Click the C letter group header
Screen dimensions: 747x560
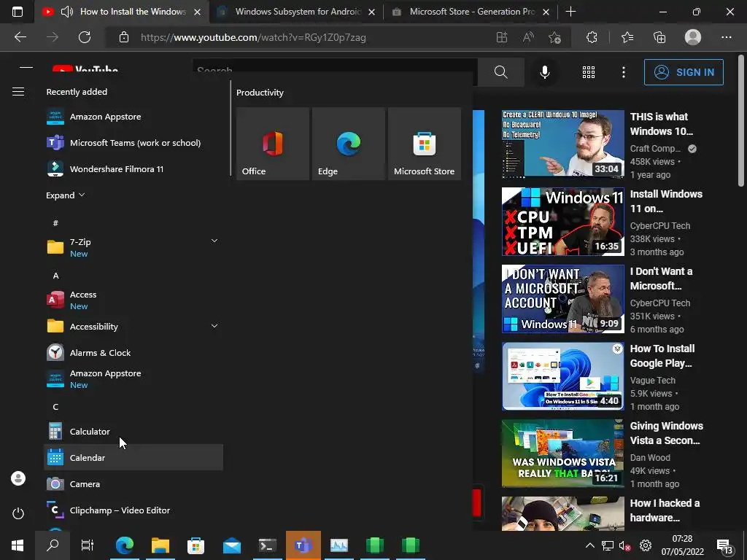(x=55, y=407)
